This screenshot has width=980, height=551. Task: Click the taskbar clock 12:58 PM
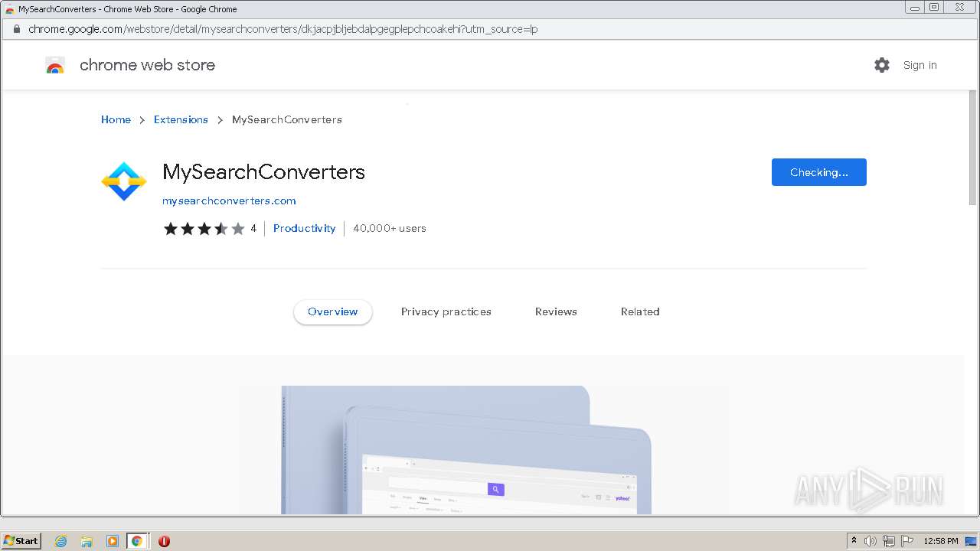pos(941,541)
